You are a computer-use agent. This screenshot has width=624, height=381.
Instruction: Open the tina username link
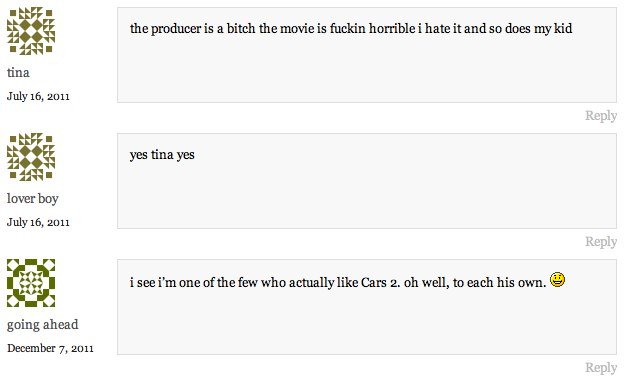tap(18, 72)
